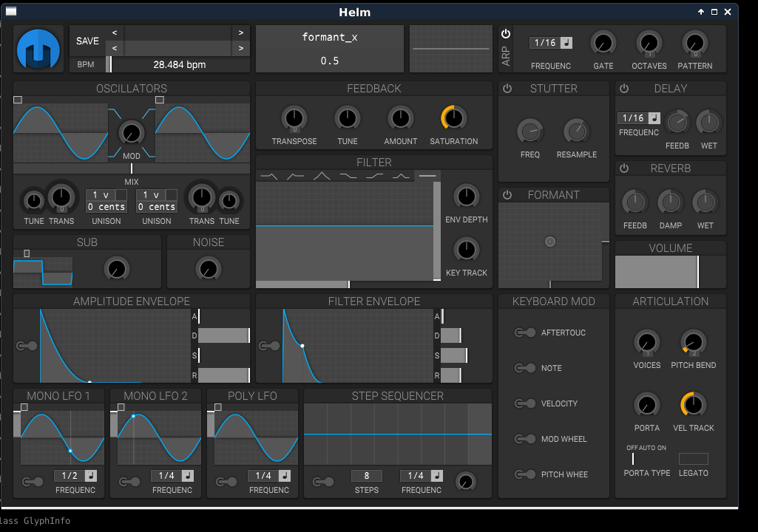Screen dimensions: 758x532
Task: Click the Legato box in Articulation
Action: tap(693, 459)
